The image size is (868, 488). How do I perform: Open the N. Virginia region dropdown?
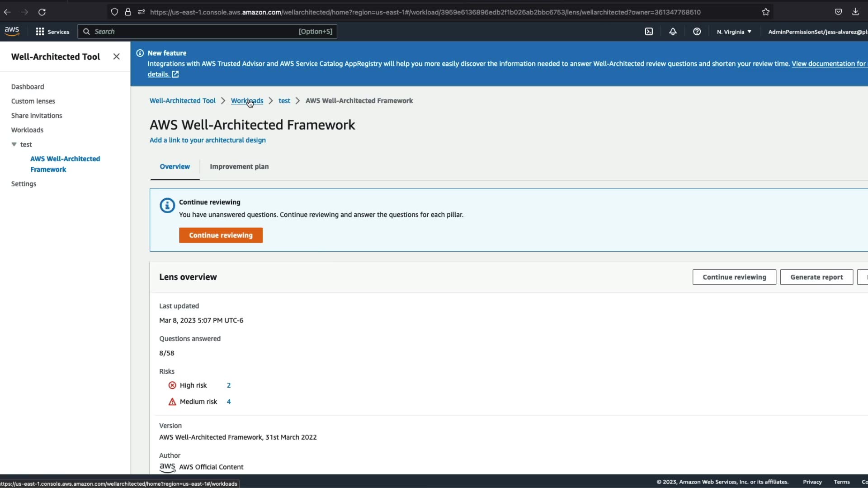[x=734, y=32]
